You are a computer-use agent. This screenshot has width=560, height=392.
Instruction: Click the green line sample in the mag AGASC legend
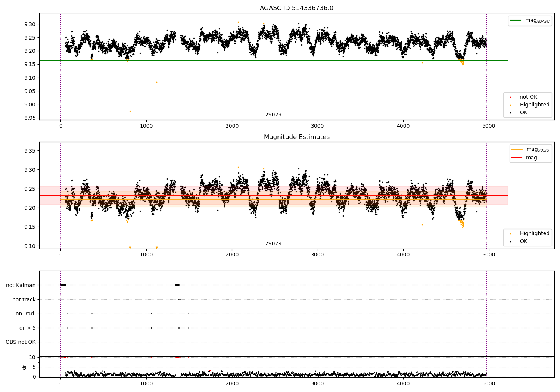(x=516, y=21)
